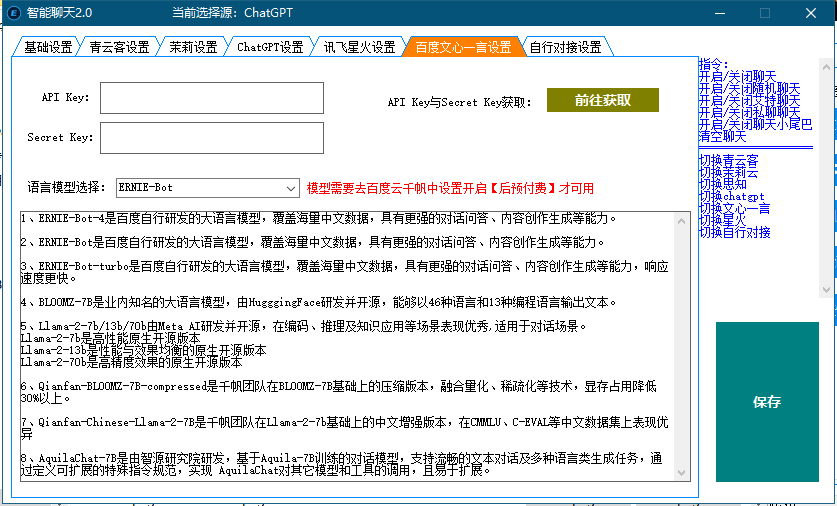This screenshot has height=506, width=837.
Task: Click the Llama-2-13b description line
Action: pyautogui.click(x=143, y=351)
